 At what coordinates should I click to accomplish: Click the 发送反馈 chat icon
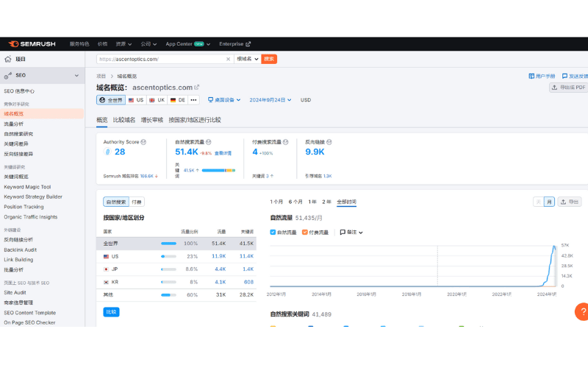click(x=564, y=77)
